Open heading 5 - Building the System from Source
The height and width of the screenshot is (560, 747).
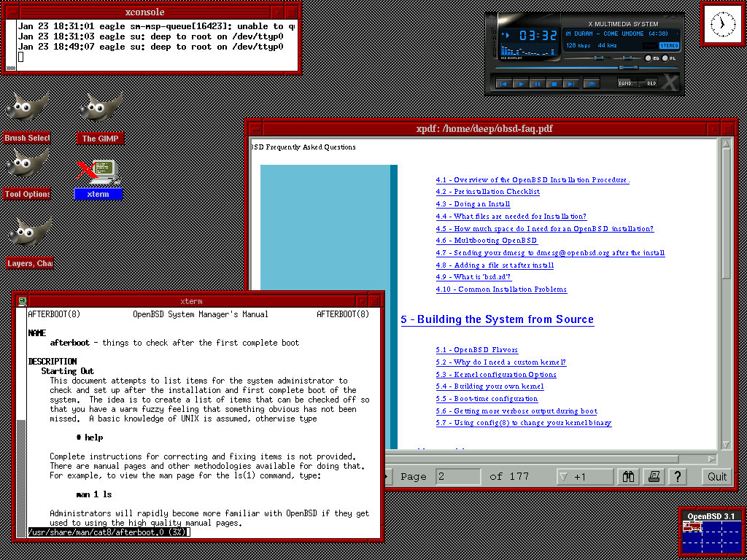pos(498,319)
